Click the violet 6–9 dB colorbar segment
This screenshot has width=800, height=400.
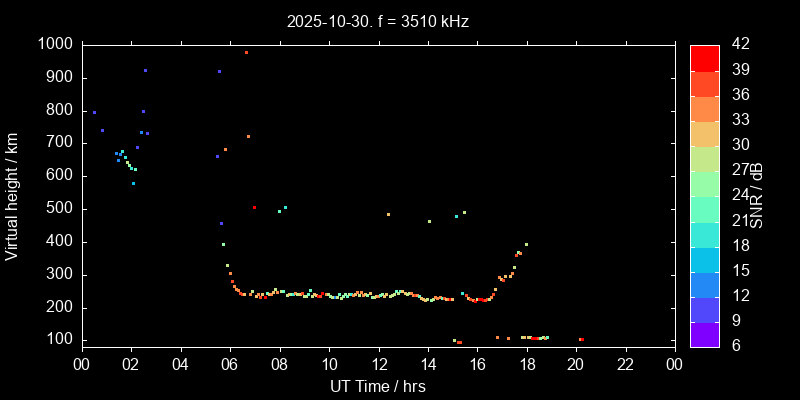tap(705, 335)
